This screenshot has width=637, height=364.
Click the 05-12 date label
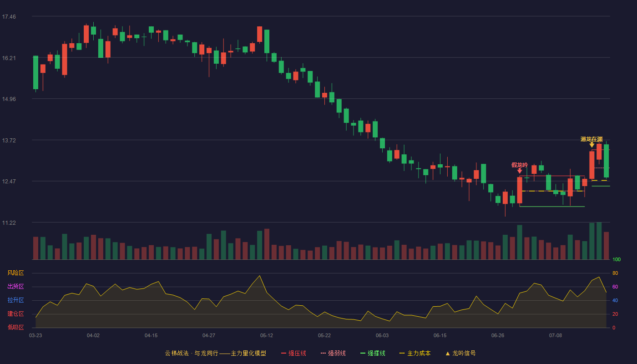[267, 335]
